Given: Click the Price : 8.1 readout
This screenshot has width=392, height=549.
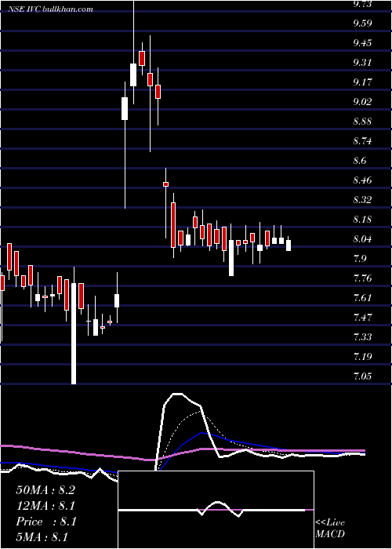Looking at the screenshot, I should 46,522.
